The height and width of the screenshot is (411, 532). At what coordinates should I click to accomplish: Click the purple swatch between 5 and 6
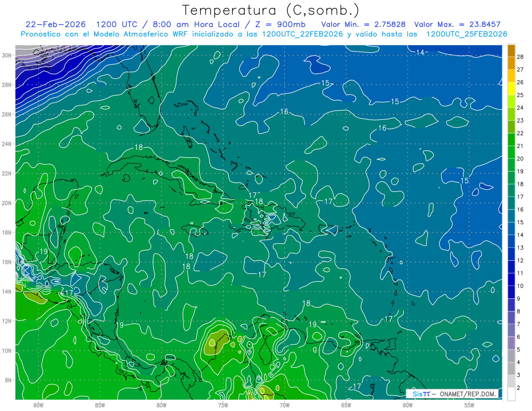click(511, 343)
